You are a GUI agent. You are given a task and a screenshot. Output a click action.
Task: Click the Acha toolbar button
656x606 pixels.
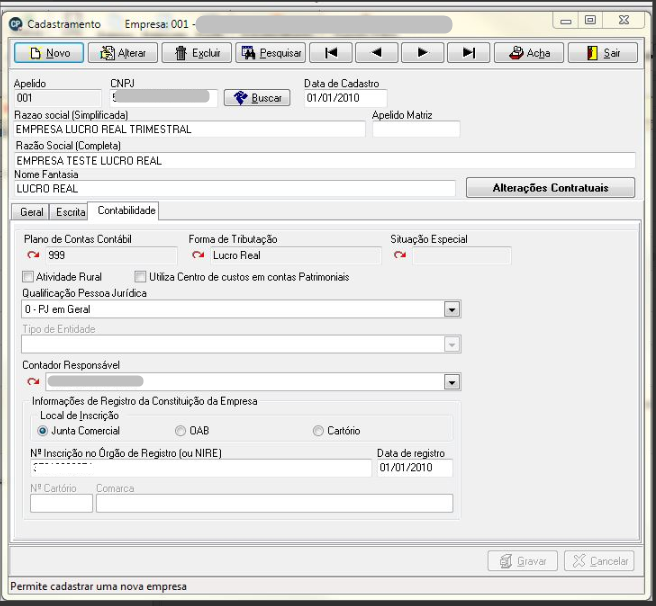tap(529, 53)
